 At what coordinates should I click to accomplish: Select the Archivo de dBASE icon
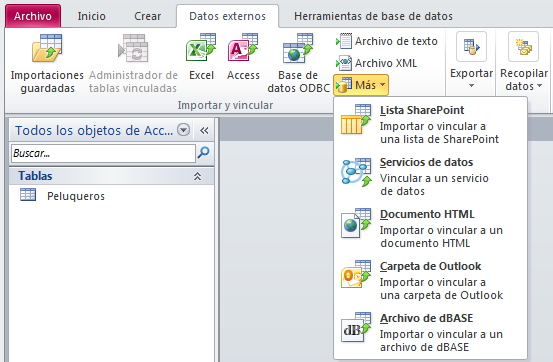[x=356, y=327]
